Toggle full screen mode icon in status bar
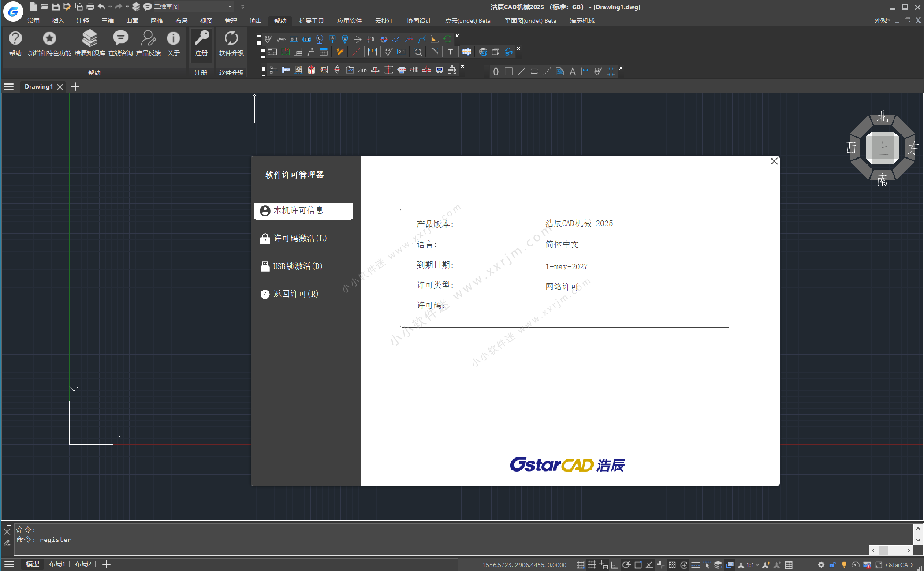 click(878, 565)
